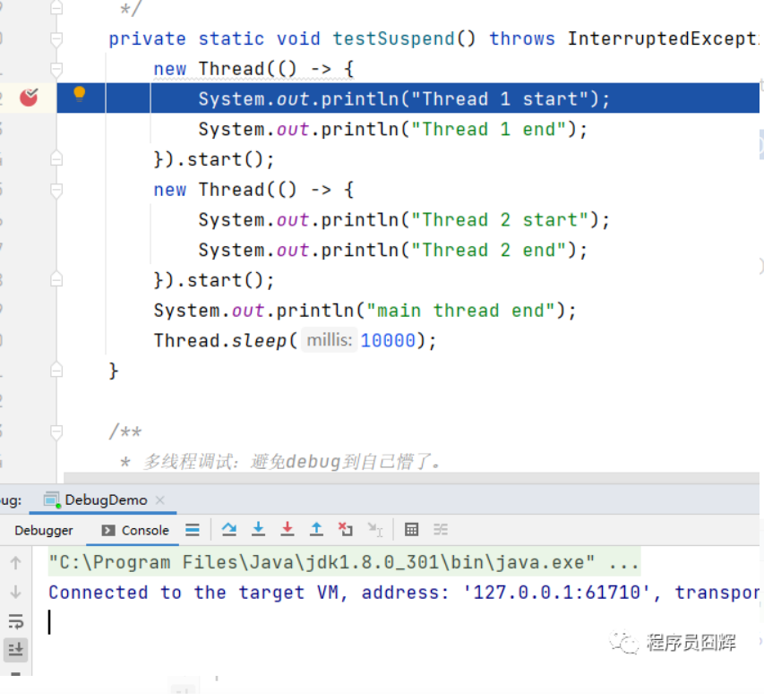The height and width of the screenshot is (700, 764).
Task: Click the console Down the Stack Trace arrow
Action: pos(15,593)
